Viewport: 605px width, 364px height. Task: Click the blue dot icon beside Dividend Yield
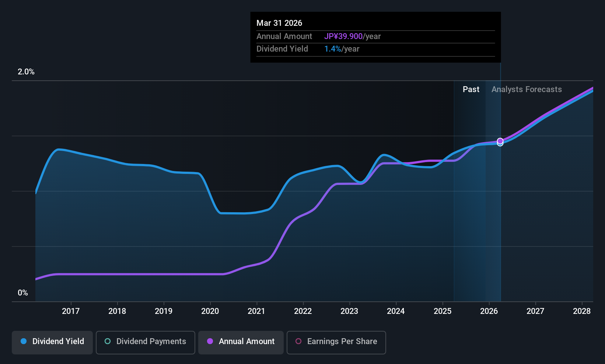tap(24, 342)
